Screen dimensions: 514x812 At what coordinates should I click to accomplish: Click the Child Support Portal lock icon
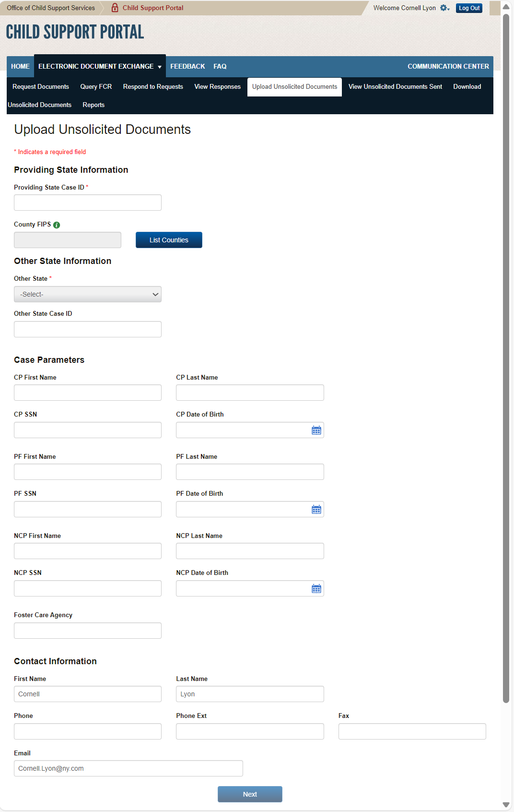pos(115,8)
